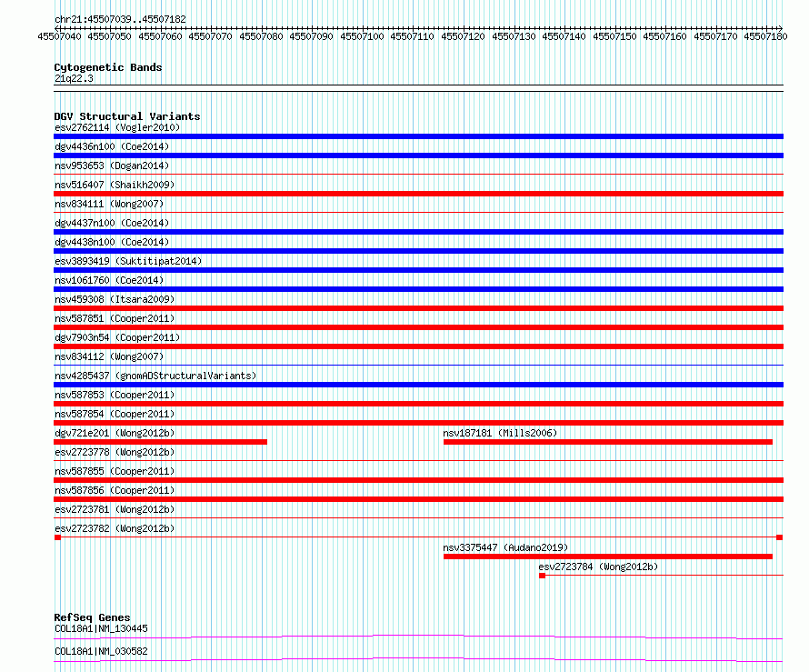Screen dimensions: 809x672
Task: Click dgv7903n54 (Cooper2011) label
Action: [117, 337]
